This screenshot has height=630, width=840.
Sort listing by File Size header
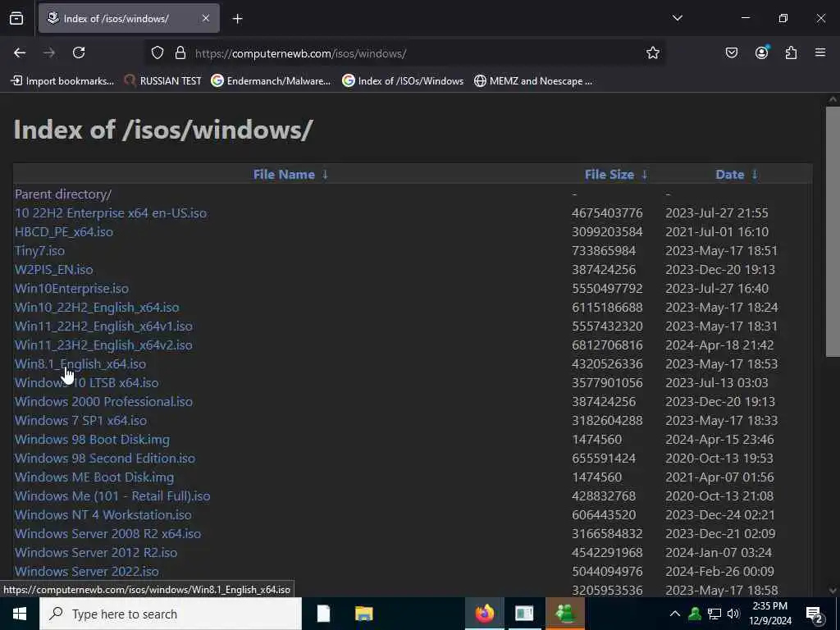[609, 174]
